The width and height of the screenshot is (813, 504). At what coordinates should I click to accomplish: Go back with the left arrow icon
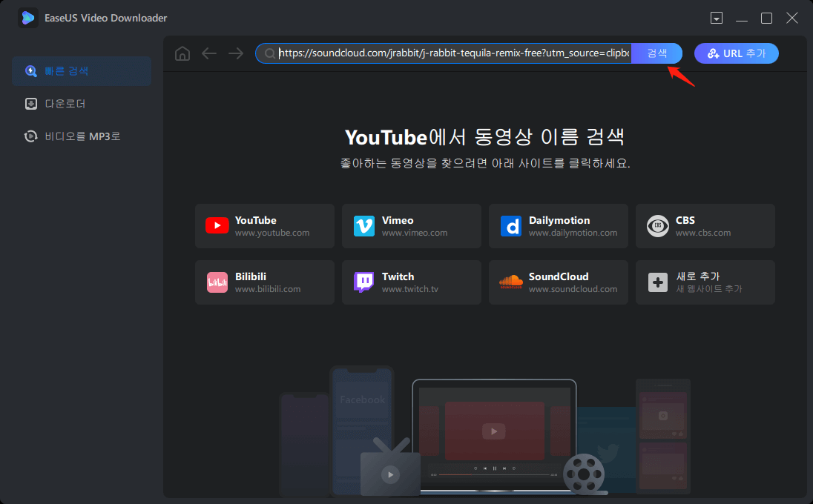pos(209,53)
